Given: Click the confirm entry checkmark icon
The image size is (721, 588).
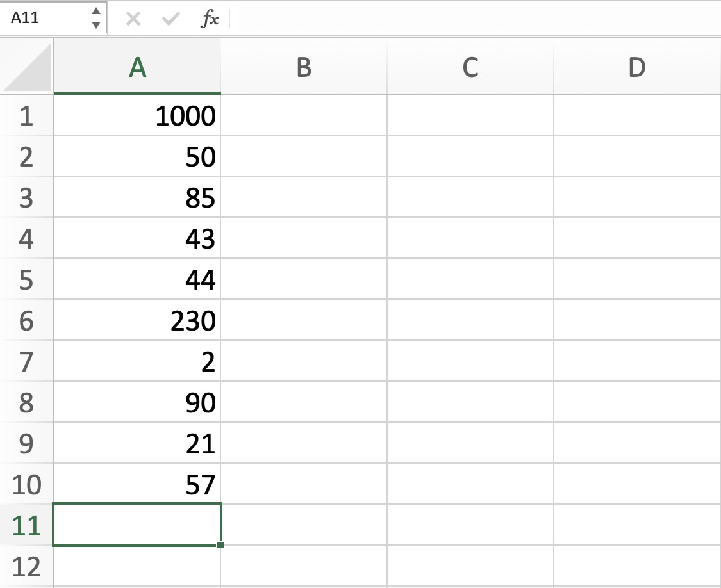Looking at the screenshot, I should click(170, 19).
